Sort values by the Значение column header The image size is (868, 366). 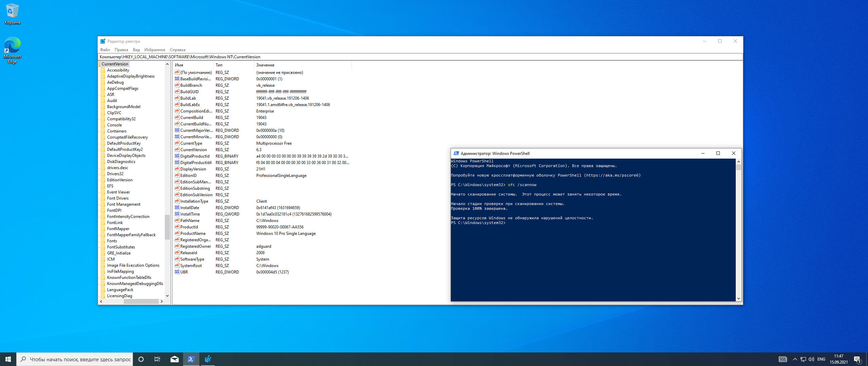pos(303,65)
